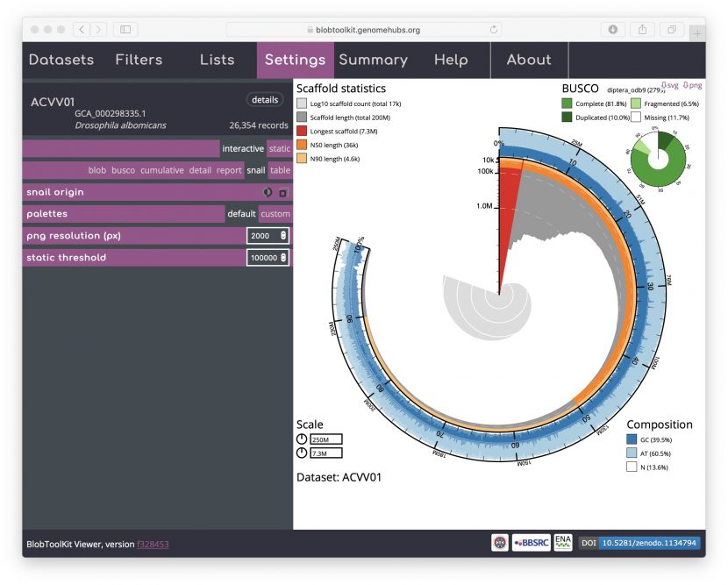Click the snail origin square icon

pos(282,193)
